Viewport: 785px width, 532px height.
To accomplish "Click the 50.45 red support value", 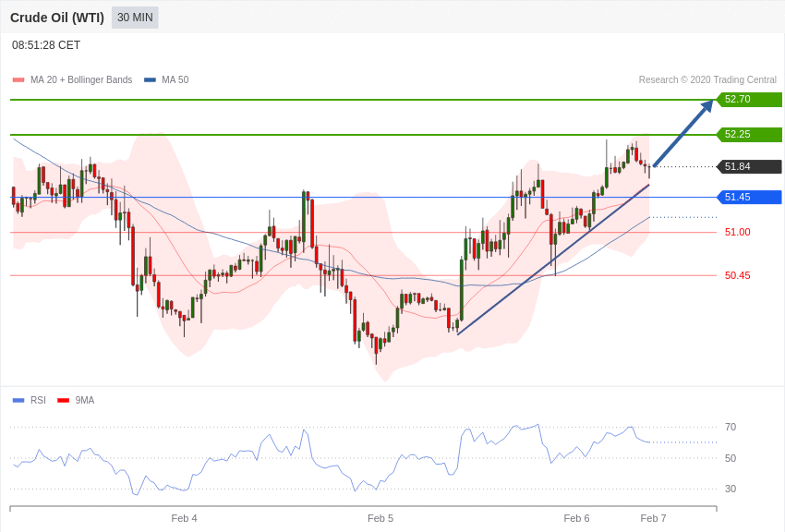I will pos(738,275).
